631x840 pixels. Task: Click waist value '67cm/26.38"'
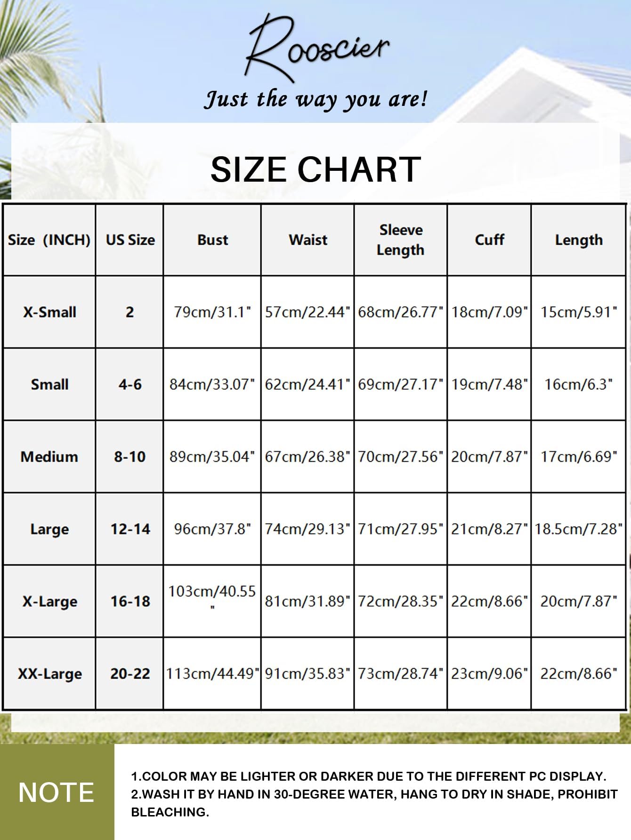(x=307, y=456)
